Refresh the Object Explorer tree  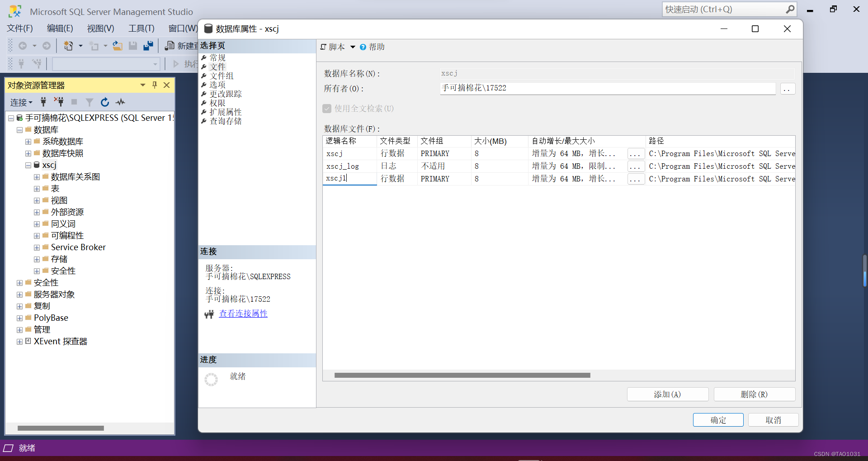[x=105, y=102]
